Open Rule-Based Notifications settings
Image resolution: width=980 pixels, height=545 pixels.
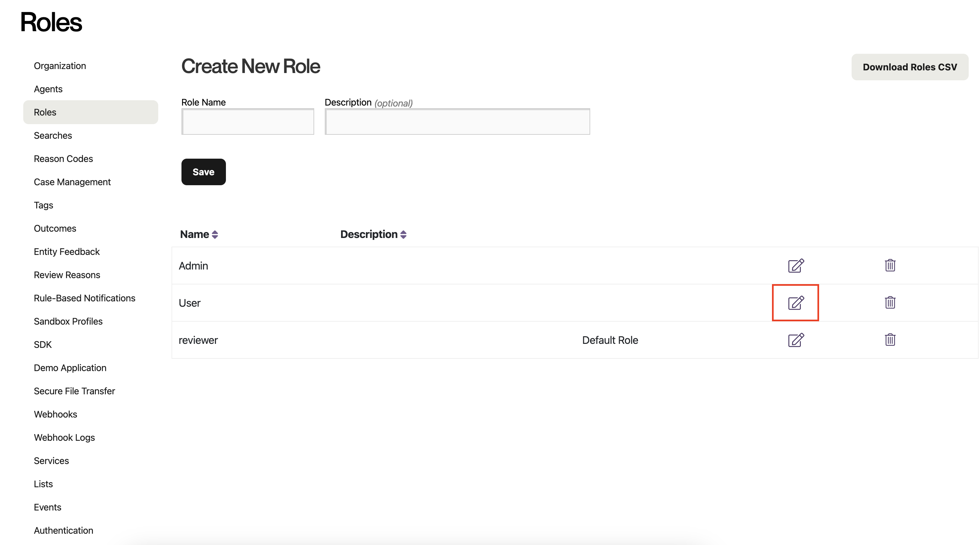click(85, 298)
